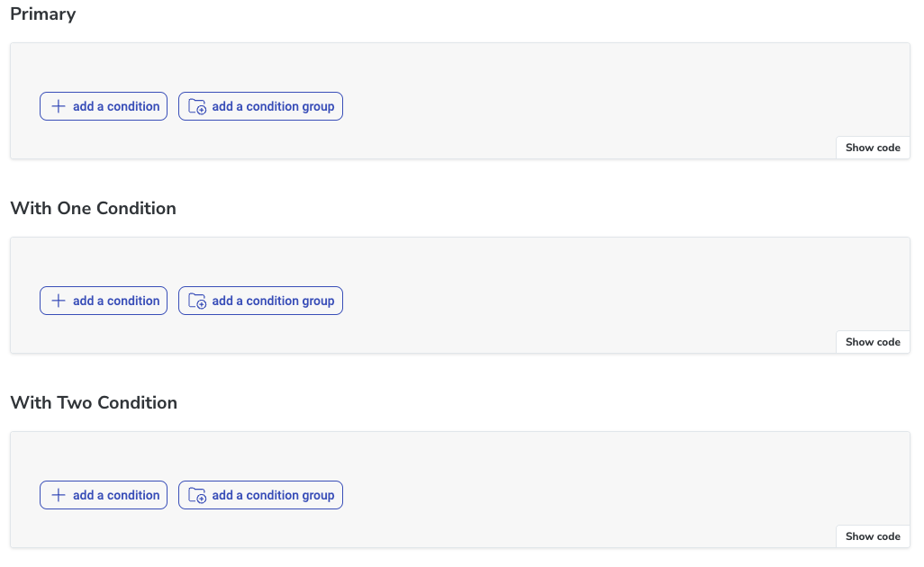Show code for With Two Condition example
924x567 pixels.
coord(872,535)
